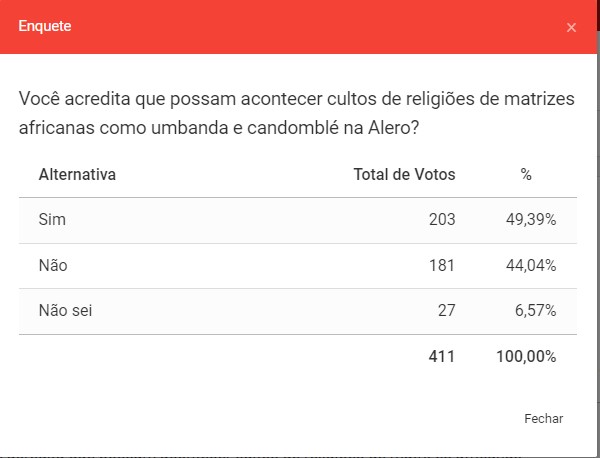The image size is (600, 458).
Task: Select the Não sei row label
Action: (x=65, y=311)
